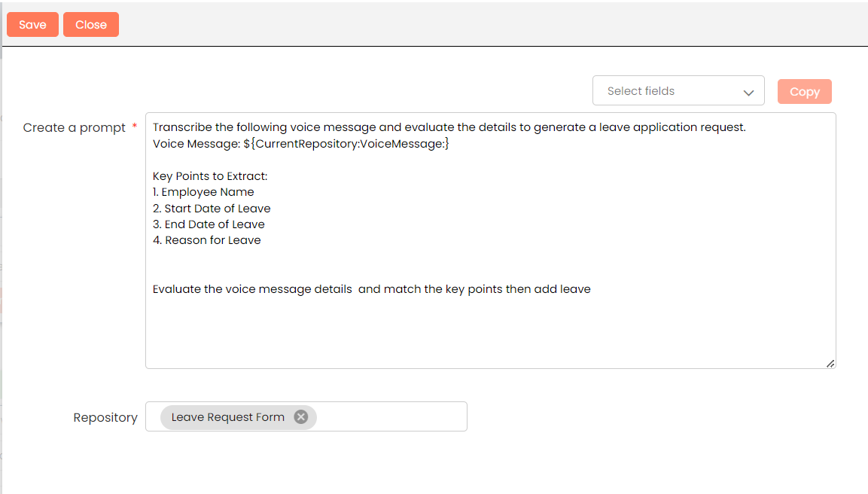
Task: Click the ${CurrentRepository:VoiceMessage:} placeholder text
Action: click(346, 144)
